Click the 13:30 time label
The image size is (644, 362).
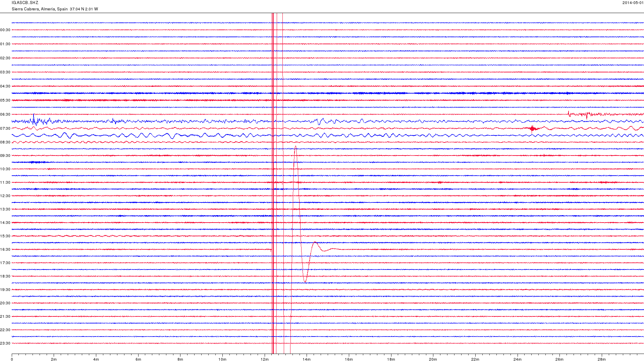click(x=5, y=209)
